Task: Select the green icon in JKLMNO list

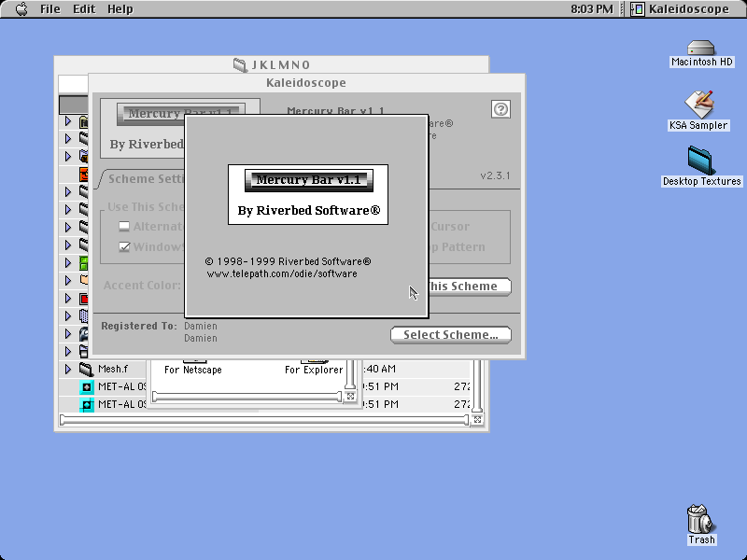Action: (84, 263)
